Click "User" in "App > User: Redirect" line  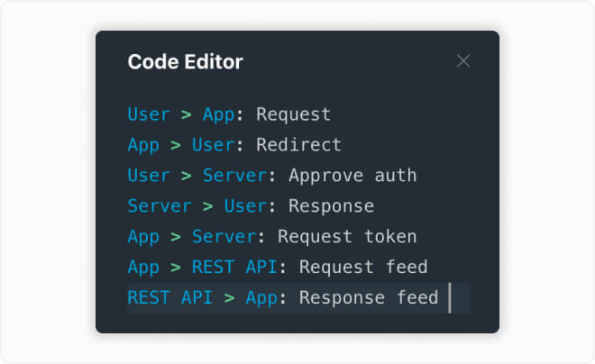[x=213, y=145]
